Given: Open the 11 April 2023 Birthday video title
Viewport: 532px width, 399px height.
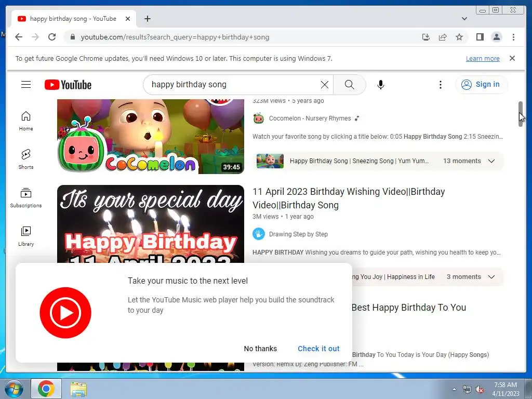Looking at the screenshot, I should tap(349, 198).
